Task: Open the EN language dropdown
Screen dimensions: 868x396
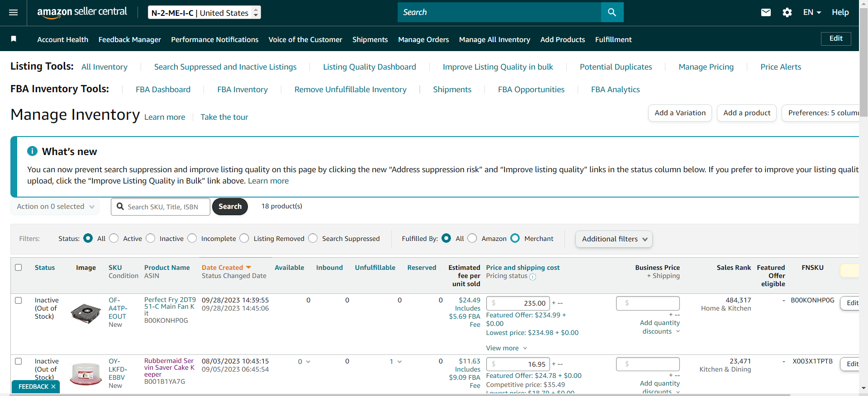Action: click(x=812, y=13)
